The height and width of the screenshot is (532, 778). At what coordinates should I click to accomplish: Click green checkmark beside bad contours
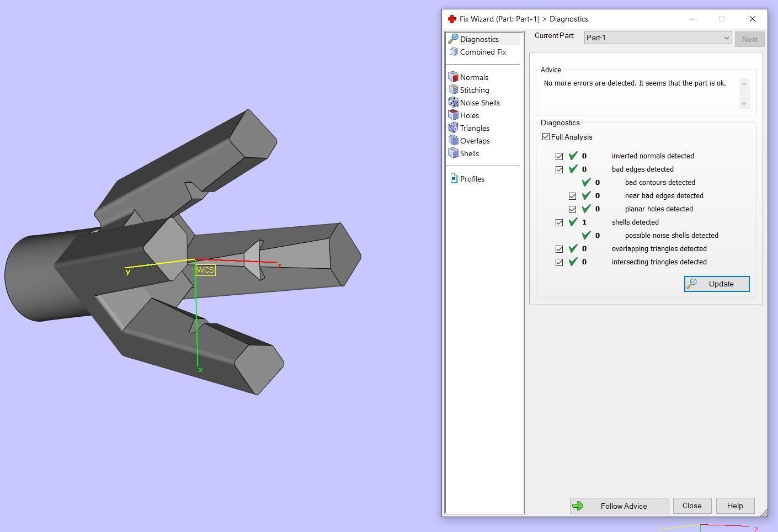tap(586, 182)
